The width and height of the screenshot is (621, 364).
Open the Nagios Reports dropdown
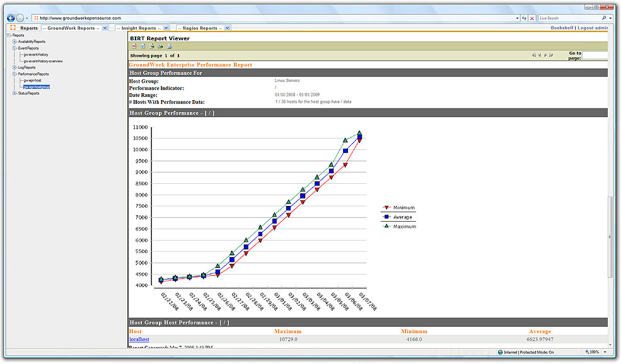coord(228,28)
